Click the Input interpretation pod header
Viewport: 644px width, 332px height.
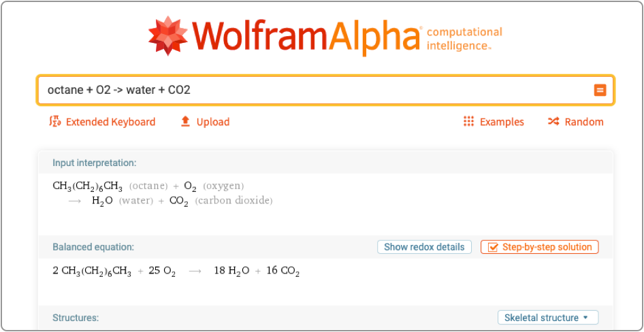pos(95,163)
